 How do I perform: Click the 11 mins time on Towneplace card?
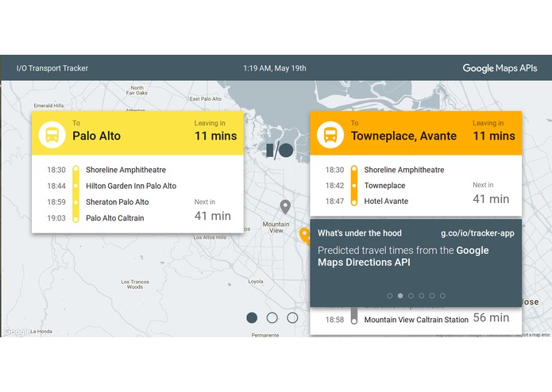[494, 136]
